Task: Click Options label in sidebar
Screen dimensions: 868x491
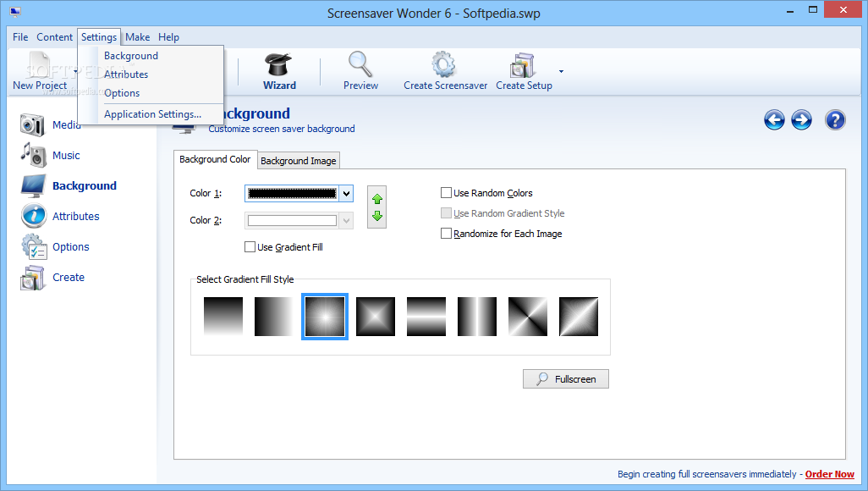Action: coord(71,246)
